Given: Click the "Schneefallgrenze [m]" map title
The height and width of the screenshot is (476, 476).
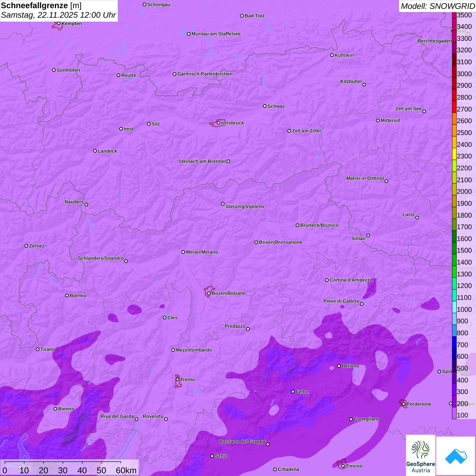Looking at the screenshot, I should tap(41, 5).
